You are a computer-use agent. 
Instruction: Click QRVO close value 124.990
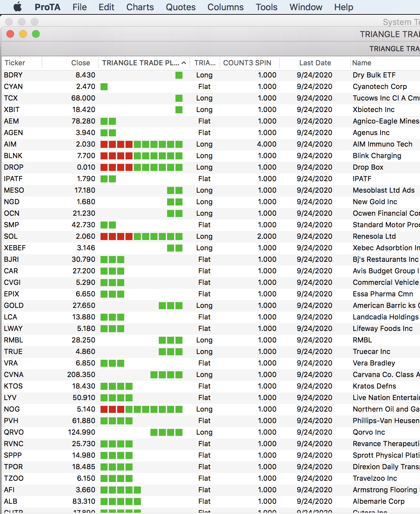coord(82,432)
